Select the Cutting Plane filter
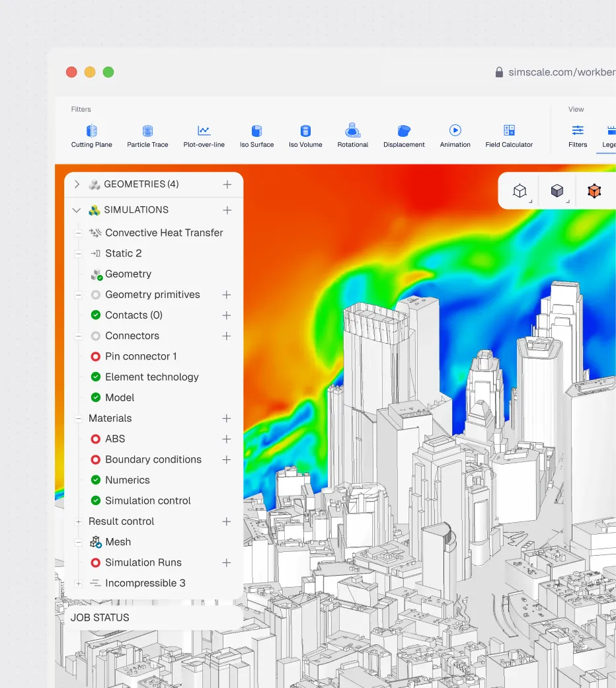 91,135
